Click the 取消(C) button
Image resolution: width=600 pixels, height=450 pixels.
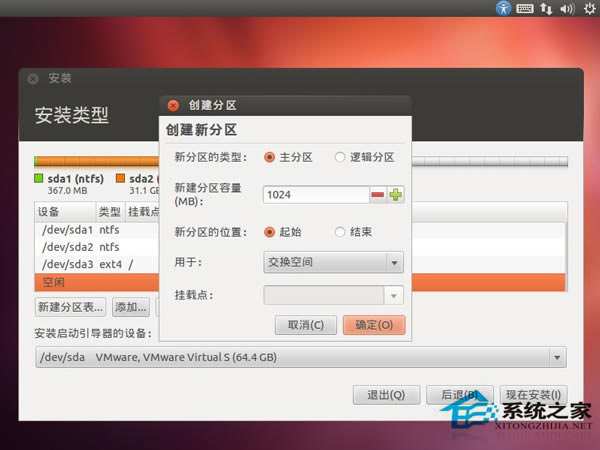pos(306,325)
